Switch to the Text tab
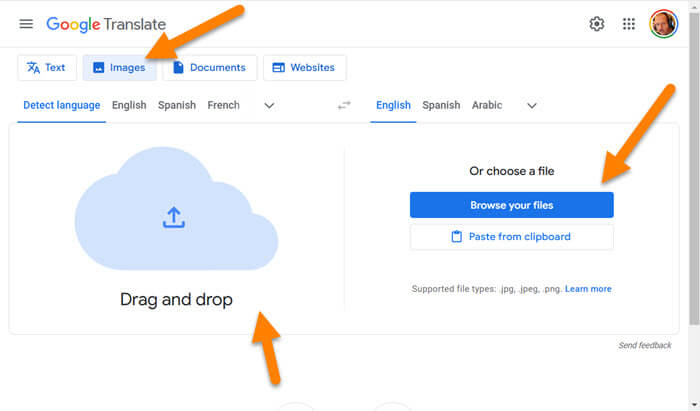Image resolution: width=700 pixels, height=411 pixels. coord(47,68)
